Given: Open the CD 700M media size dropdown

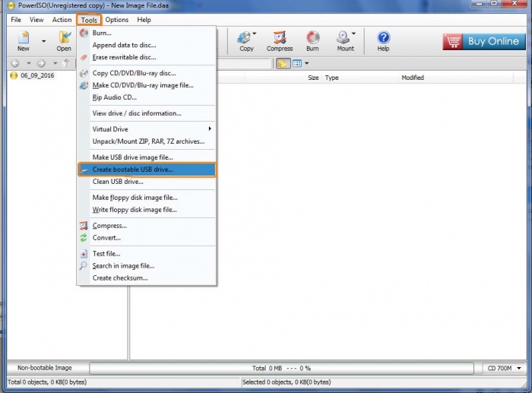Looking at the screenshot, I should 504,368.
